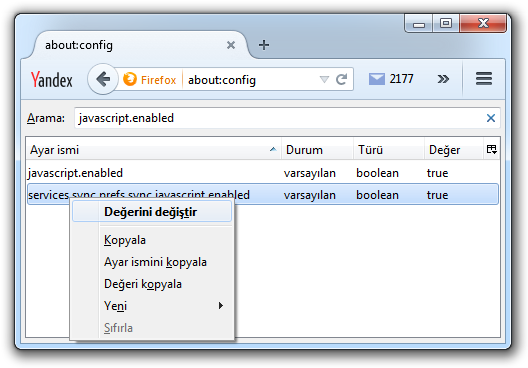Choose Değerini değiştir from context menu
This screenshot has width=528, height=368.
click(x=152, y=212)
